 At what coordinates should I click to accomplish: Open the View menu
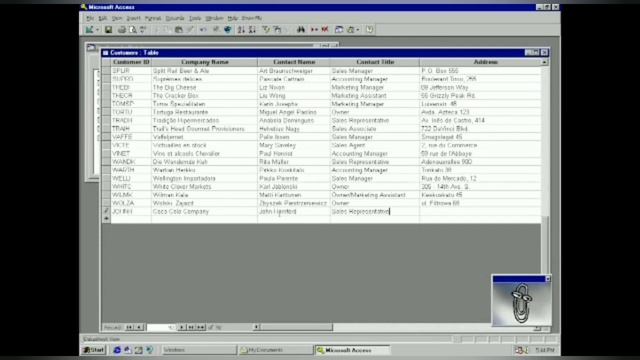(117, 18)
